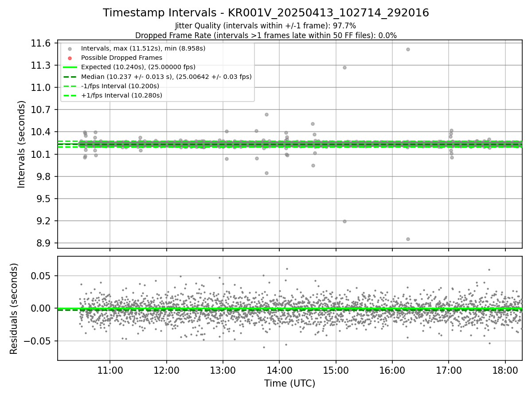The image size is (532, 399).
Task: Click legend entry Possible Dropped Frames
Action: click(x=121, y=58)
